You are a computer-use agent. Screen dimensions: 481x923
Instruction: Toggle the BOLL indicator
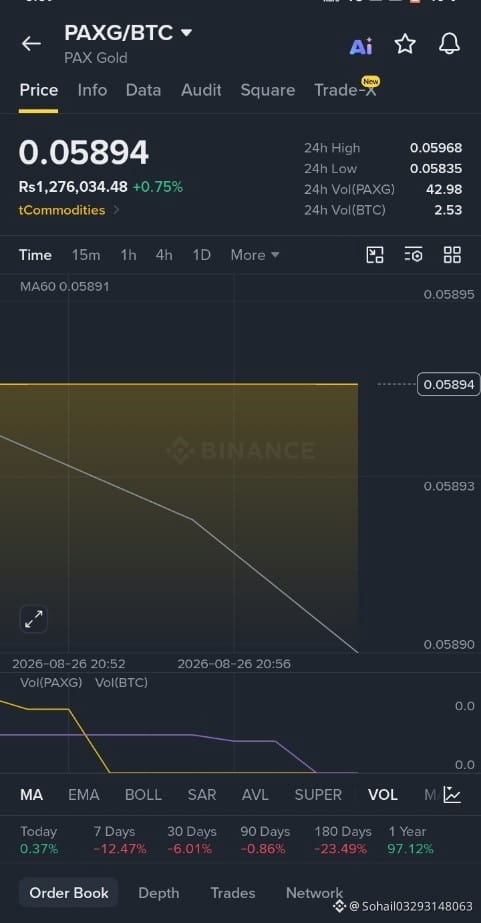coord(143,795)
